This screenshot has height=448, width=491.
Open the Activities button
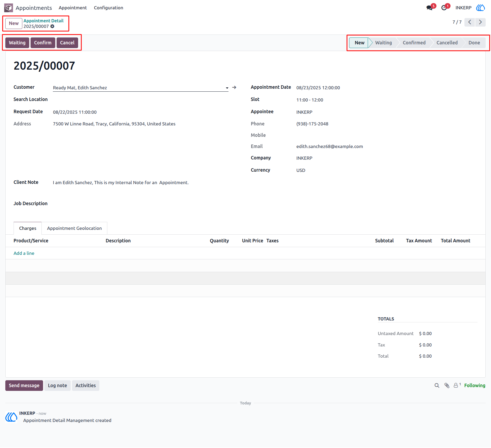click(x=86, y=386)
